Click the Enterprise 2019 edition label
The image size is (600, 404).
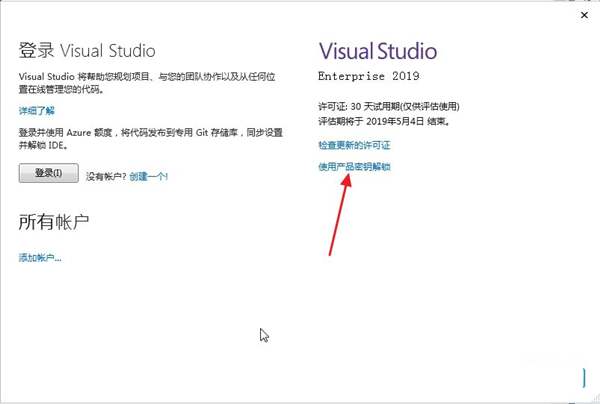point(368,76)
